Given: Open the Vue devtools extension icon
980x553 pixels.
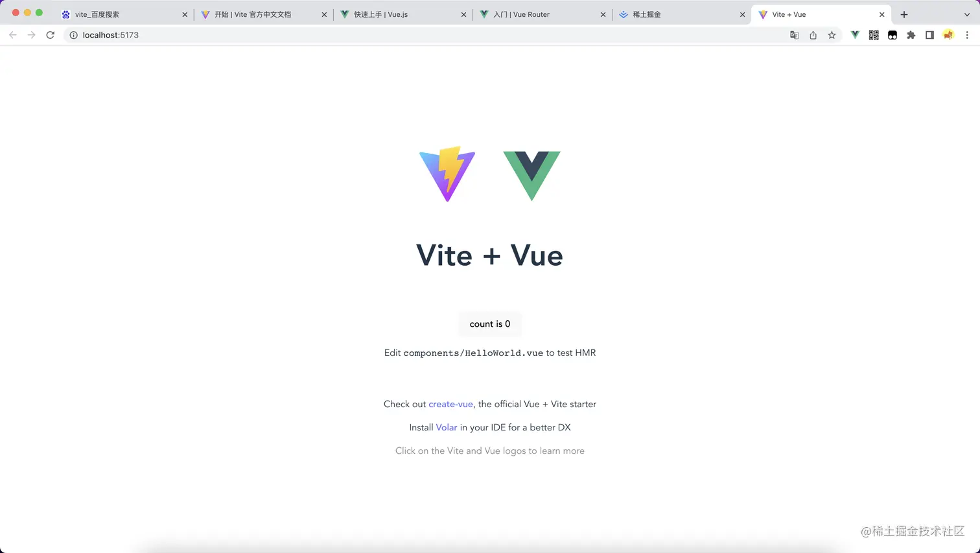Looking at the screenshot, I should [855, 35].
